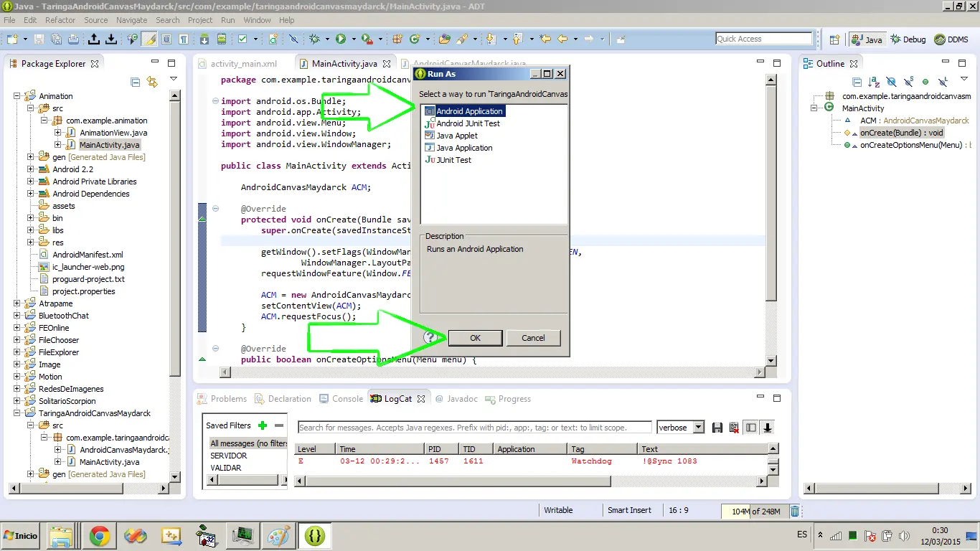Screen dimensions: 980x551
Task: Switch to the Problems tab
Action: point(222,399)
